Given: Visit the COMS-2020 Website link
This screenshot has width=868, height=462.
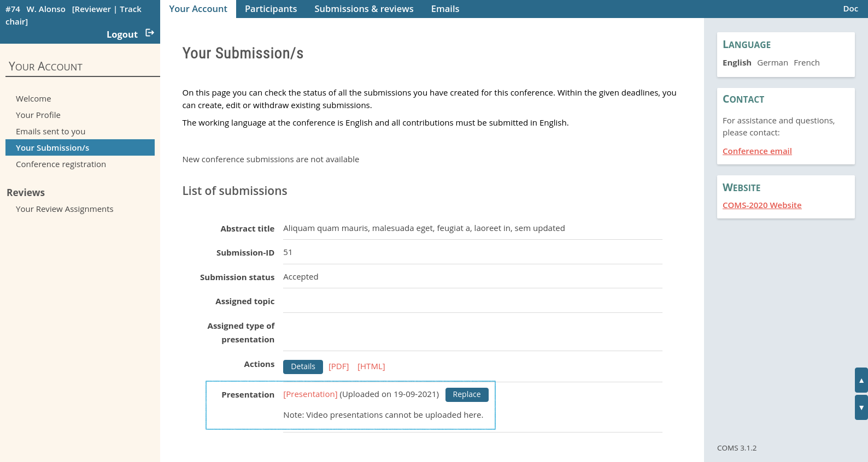Looking at the screenshot, I should point(762,205).
